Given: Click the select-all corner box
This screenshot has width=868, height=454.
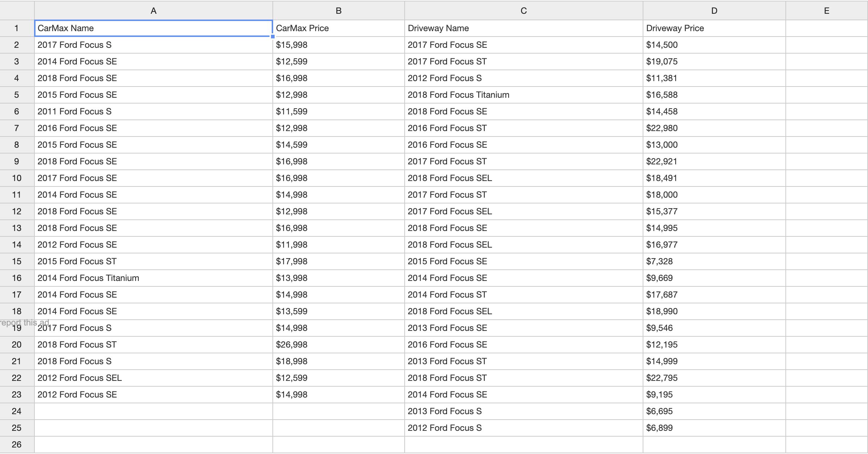Looking at the screenshot, I should pos(17,10).
